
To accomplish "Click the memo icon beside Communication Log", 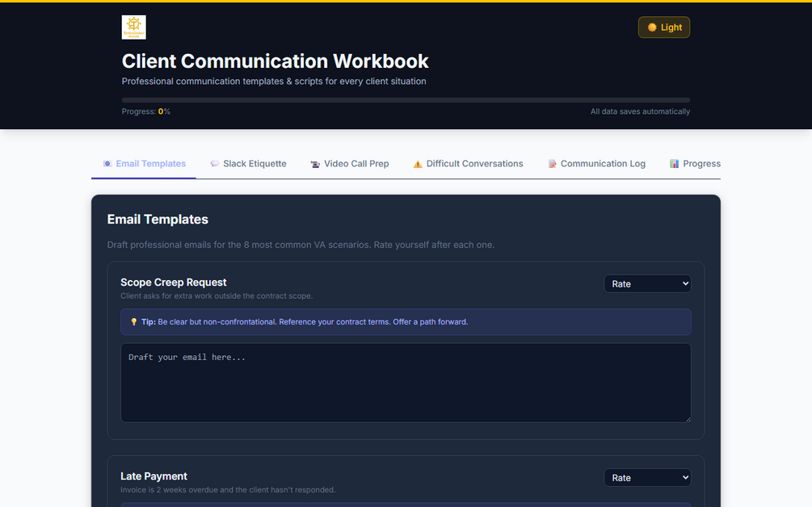I will point(552,163).
